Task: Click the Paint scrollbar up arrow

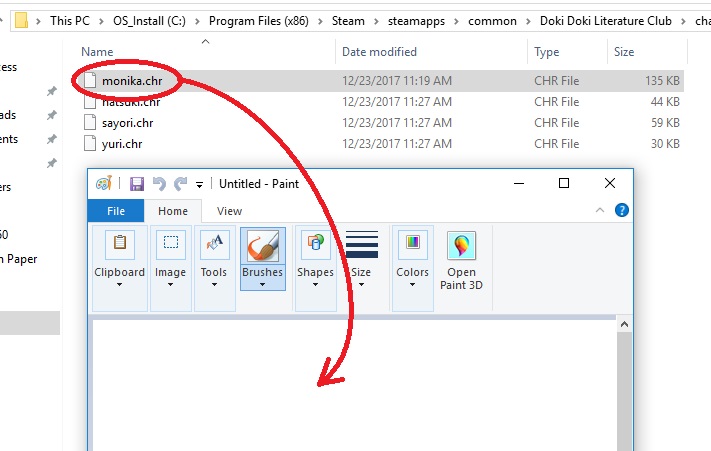Action: [x=624, y=324]
